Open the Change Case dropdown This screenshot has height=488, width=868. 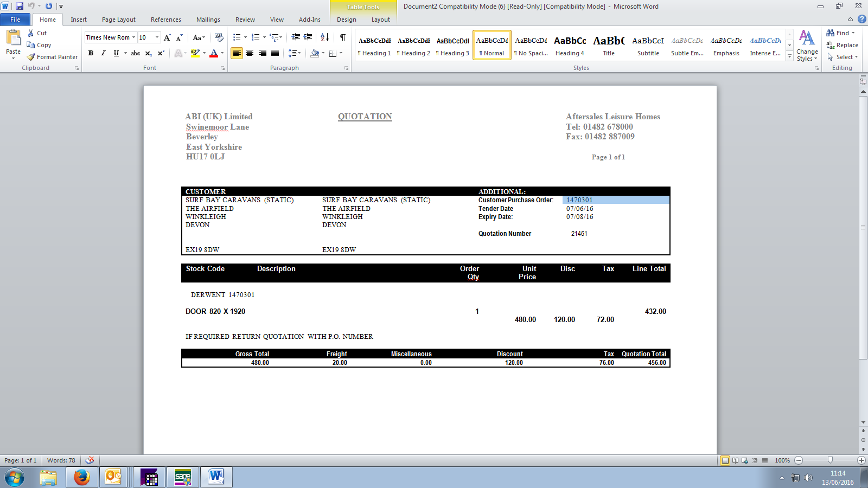[199, 37]
